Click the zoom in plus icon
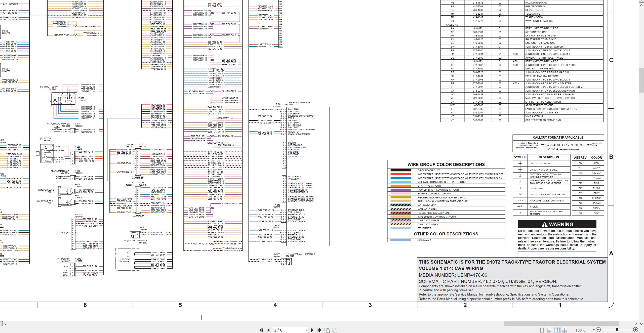The image size is (644, 333). (635, 330)
